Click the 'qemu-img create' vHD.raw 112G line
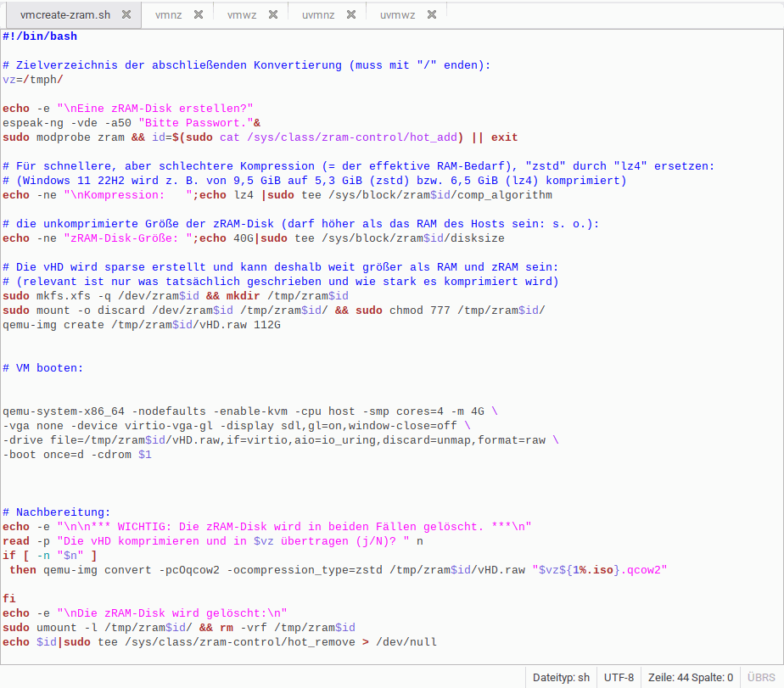Viewport: 784px width, 688px height. 142,325
